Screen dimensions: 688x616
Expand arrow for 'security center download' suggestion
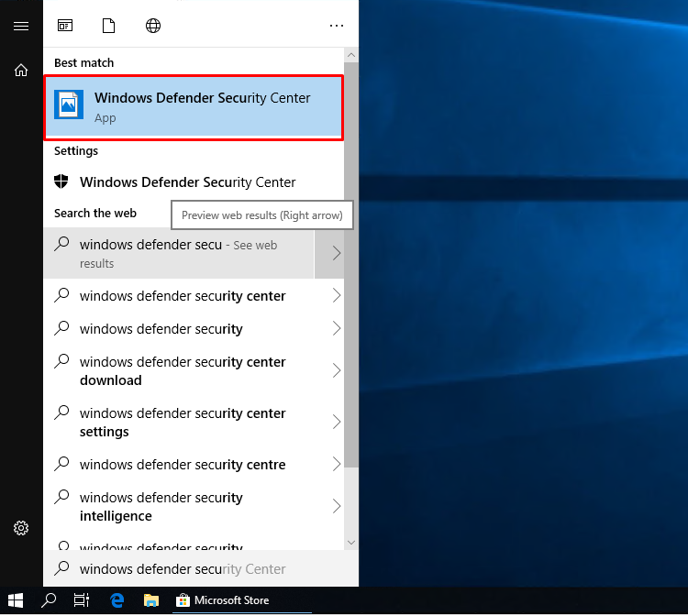click(x=337, y=370)
